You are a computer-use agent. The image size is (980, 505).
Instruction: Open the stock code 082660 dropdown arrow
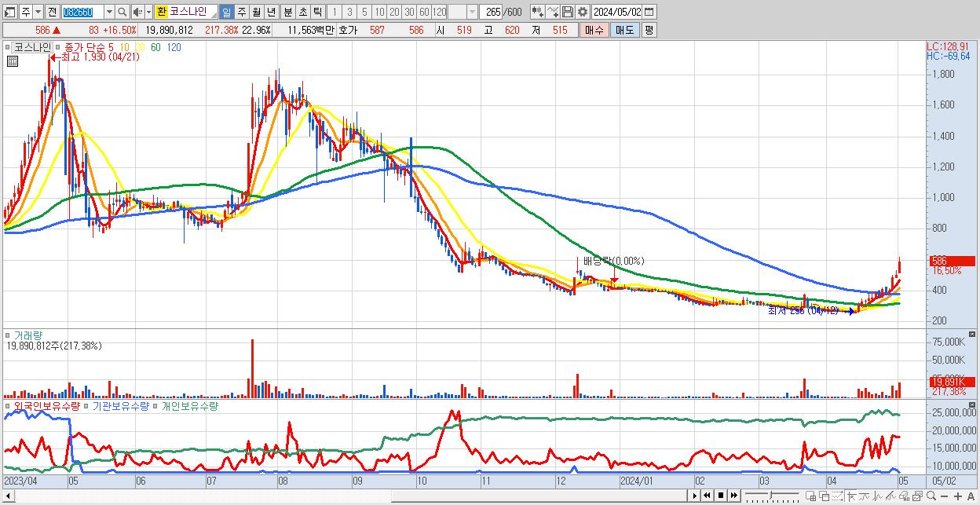pyautogui.click(x=109, y=12)
